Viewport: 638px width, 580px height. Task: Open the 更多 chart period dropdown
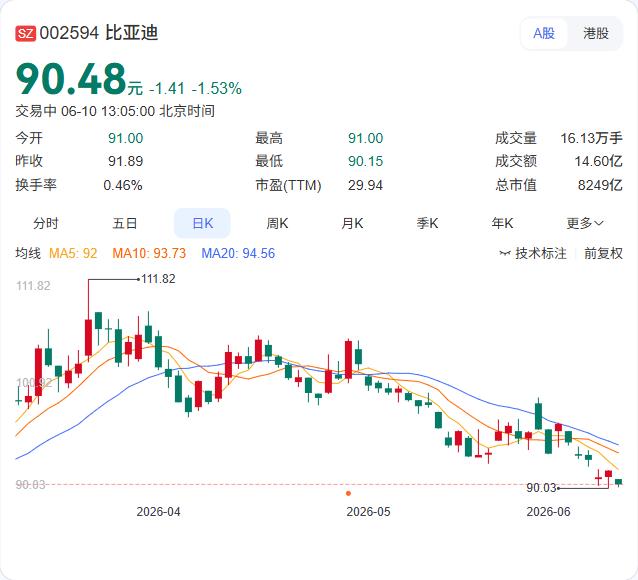pos(585,223)
